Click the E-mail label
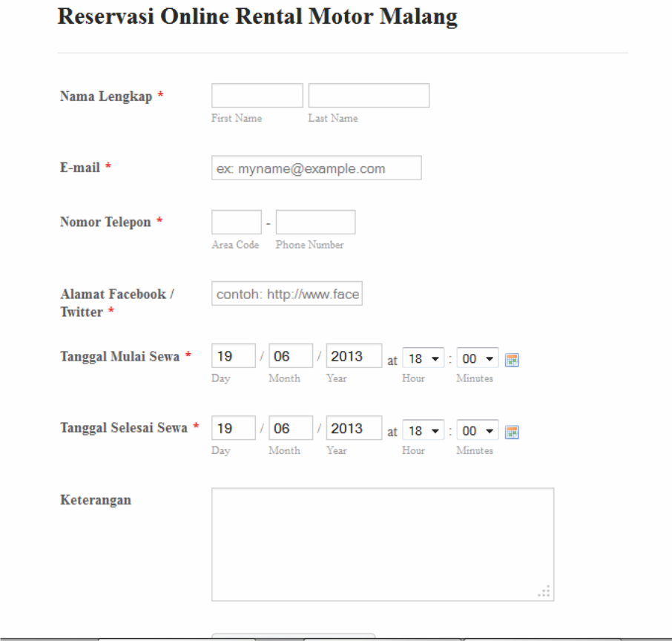672x641 pixels. (80, 167)
